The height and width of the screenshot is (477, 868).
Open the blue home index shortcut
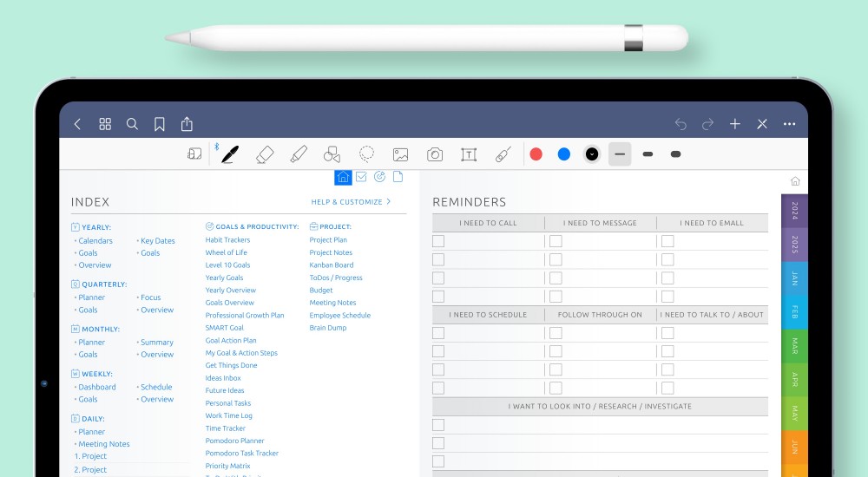coord(343,177)
